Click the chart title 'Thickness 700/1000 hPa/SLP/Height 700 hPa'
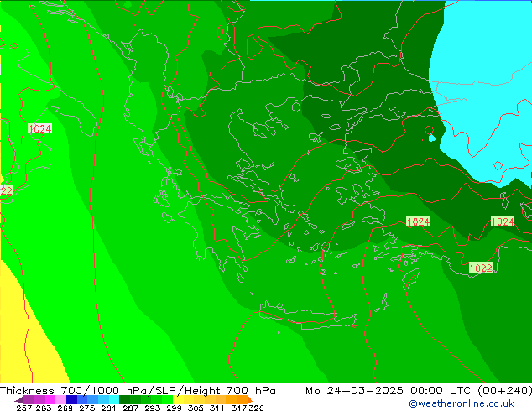532x411 pixels. point(138,391)
